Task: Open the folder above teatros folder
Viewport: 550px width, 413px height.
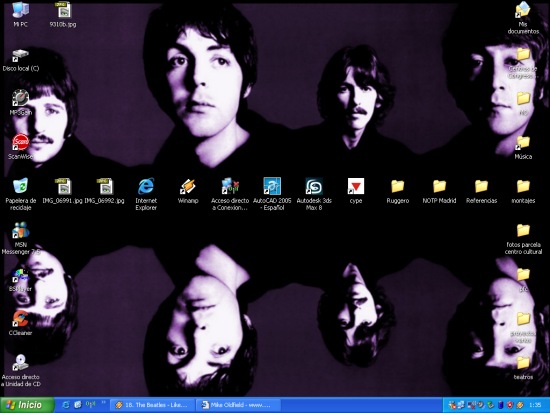Action: (523, 327)
